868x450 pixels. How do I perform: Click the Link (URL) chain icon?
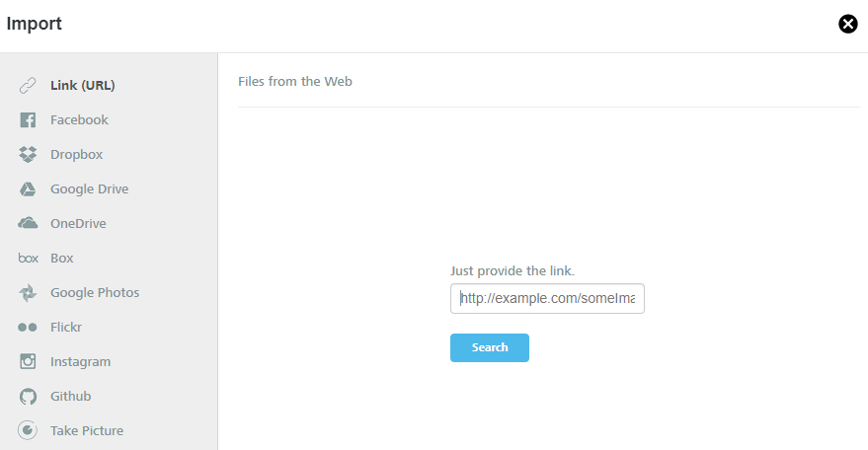[x=28, y=85]
